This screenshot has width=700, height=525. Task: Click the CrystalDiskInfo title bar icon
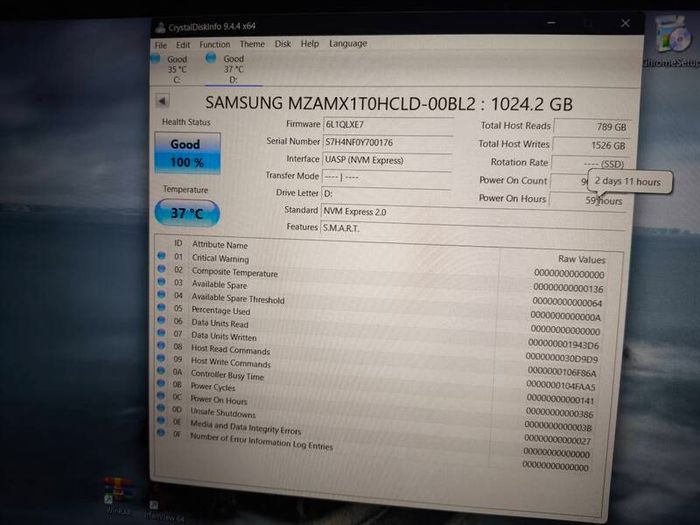(x=160, y=28)
